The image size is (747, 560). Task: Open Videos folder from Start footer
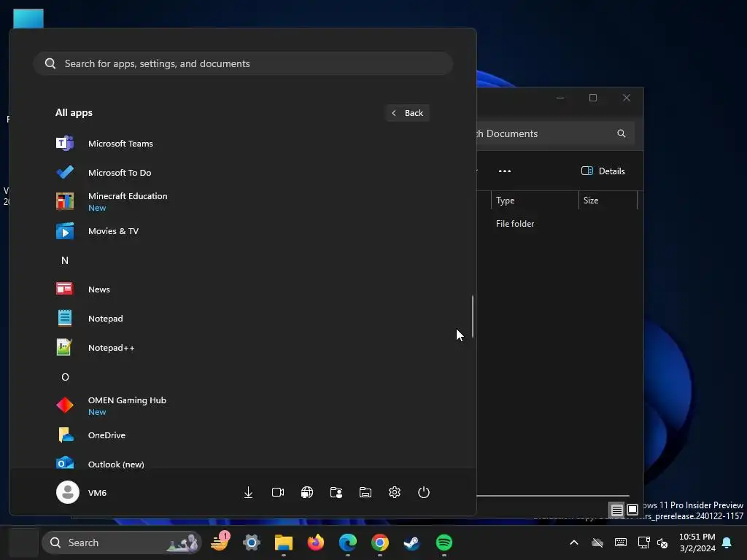tap(278, 492)
